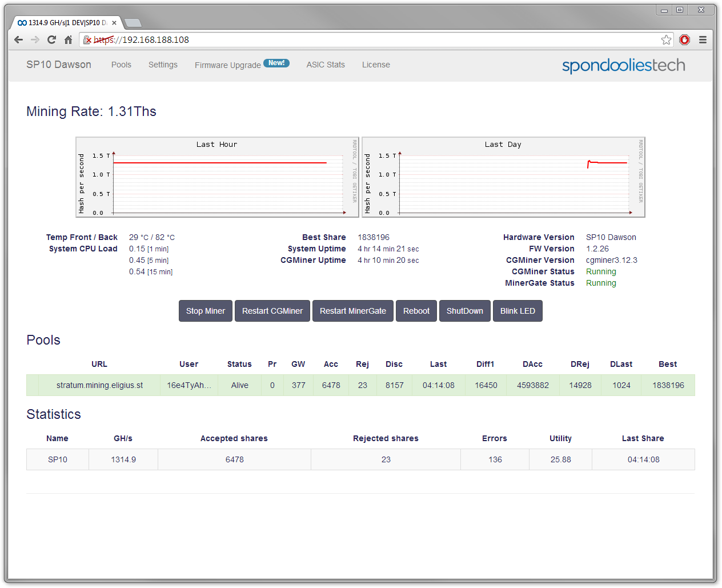Minimize the browser window

(664, 10)
